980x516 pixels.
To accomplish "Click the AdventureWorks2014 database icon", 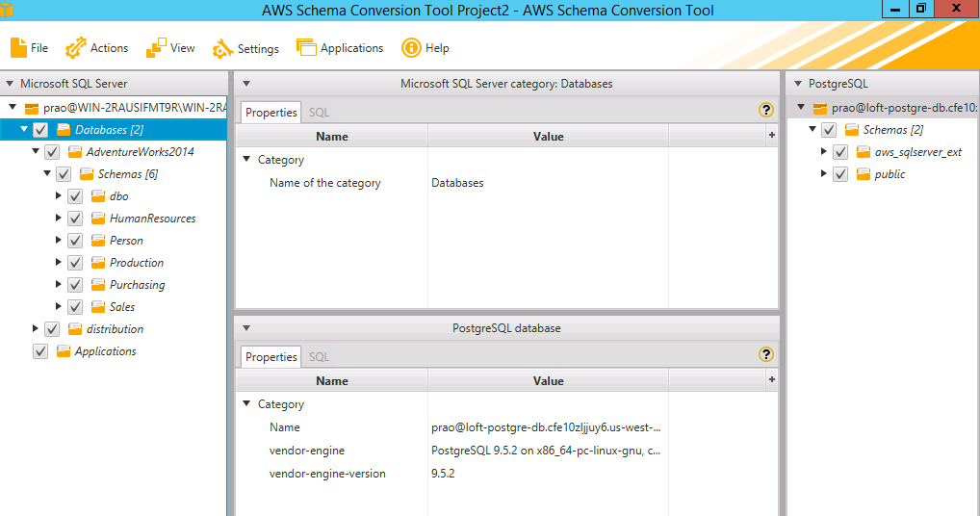I will (x=75, y=152).
